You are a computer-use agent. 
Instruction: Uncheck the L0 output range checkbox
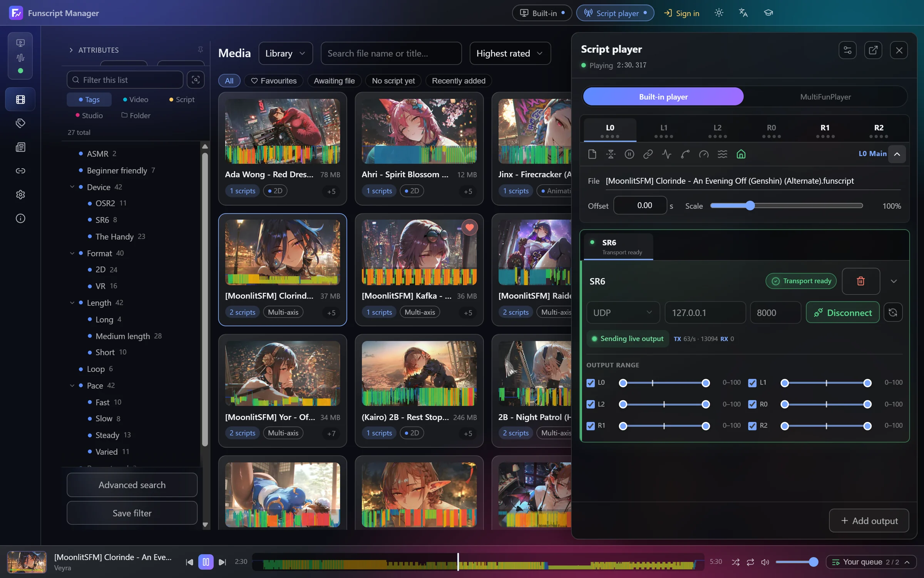click(x=591, y=383)
